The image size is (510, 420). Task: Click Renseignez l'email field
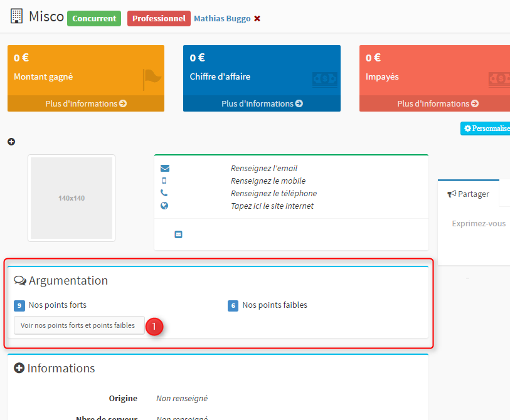click(x=263, y=169)
